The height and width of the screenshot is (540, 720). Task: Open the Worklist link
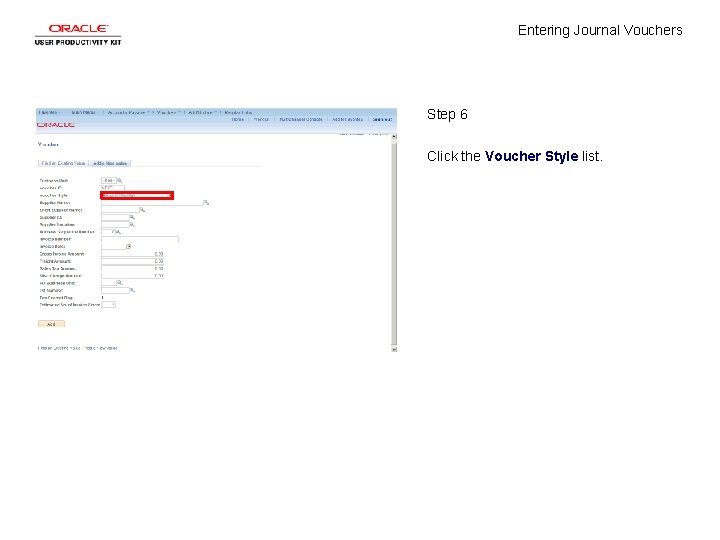coord(261,119)
